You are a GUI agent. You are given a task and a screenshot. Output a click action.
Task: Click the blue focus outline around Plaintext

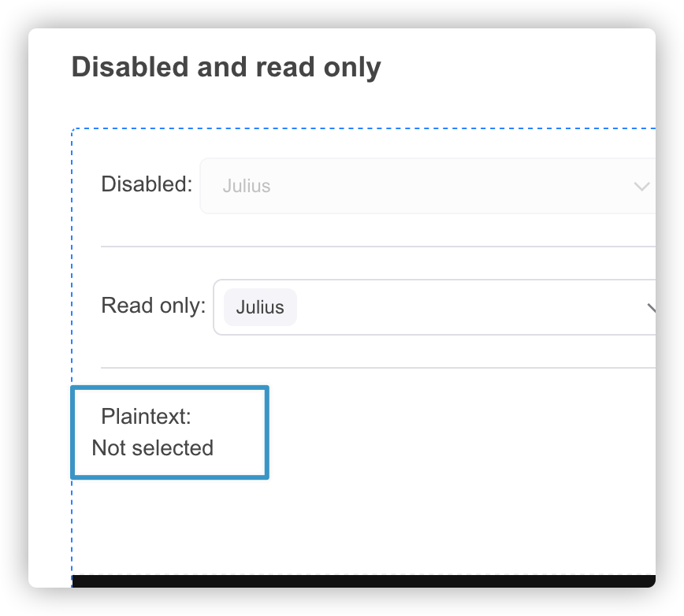[169, 387]
